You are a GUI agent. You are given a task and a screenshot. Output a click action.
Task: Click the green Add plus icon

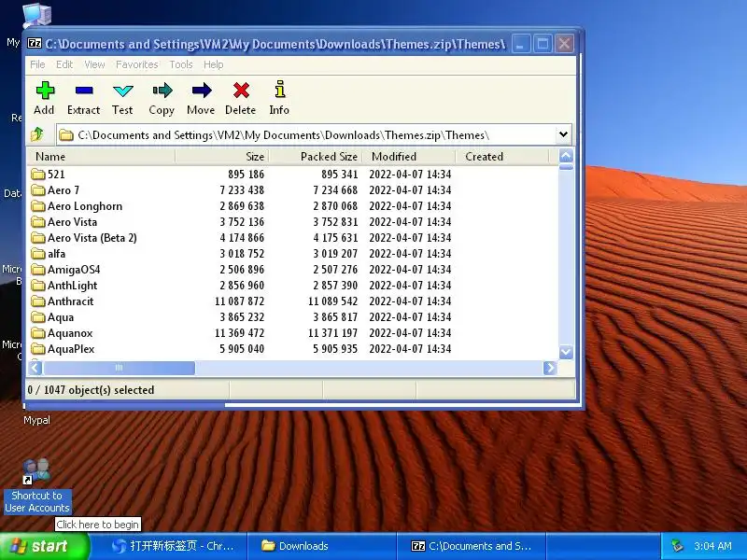pyautogui.click(x=45, y=90)
